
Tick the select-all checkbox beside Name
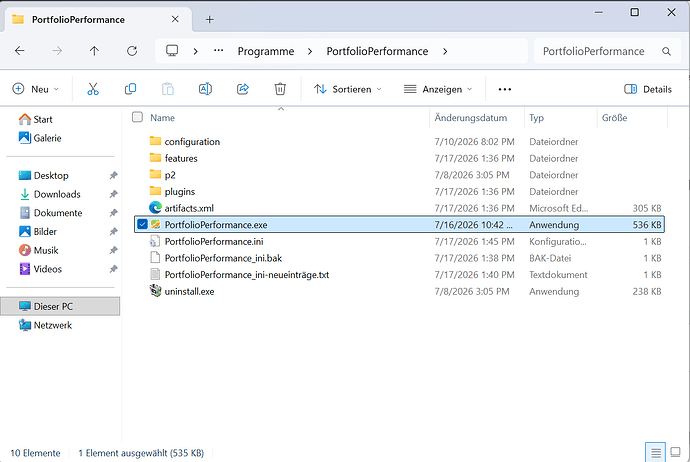(137, 117)
